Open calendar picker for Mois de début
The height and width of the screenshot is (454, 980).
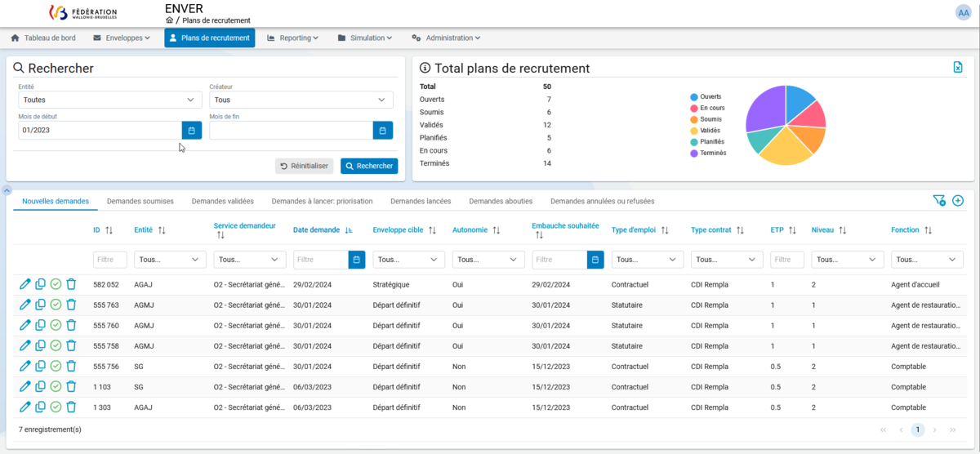coord(192,130)
